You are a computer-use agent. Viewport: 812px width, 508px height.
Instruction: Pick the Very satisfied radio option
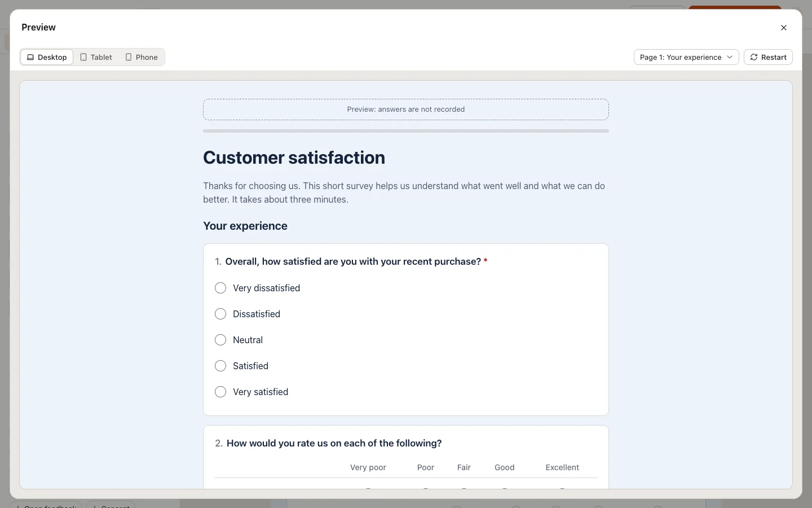tap(220, 392)
